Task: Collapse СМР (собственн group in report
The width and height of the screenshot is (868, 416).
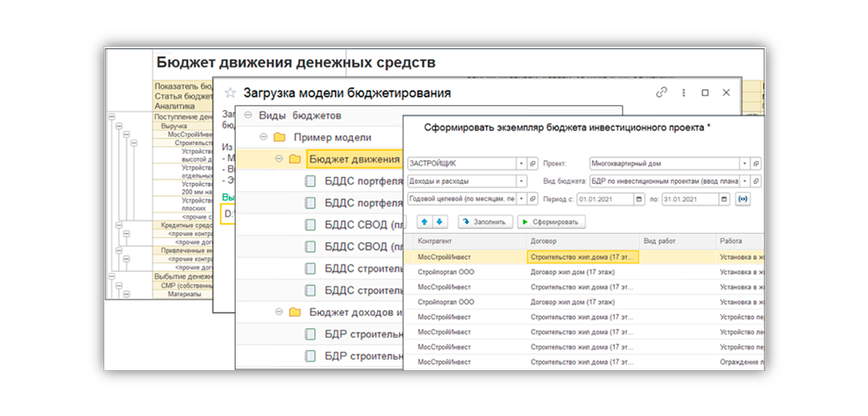Action: coord(118,286)
